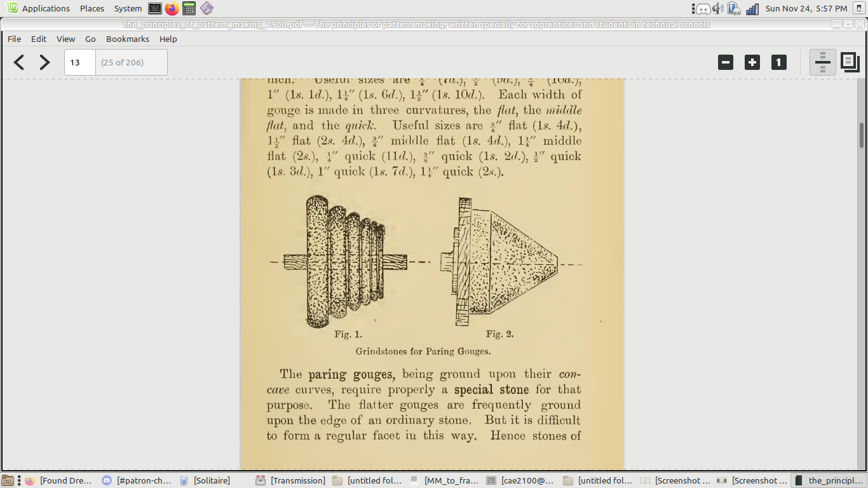The width and height of the screenshot is (868, 488).
Task: Go to the previous page arrow
Action: [x=19, y=62]
